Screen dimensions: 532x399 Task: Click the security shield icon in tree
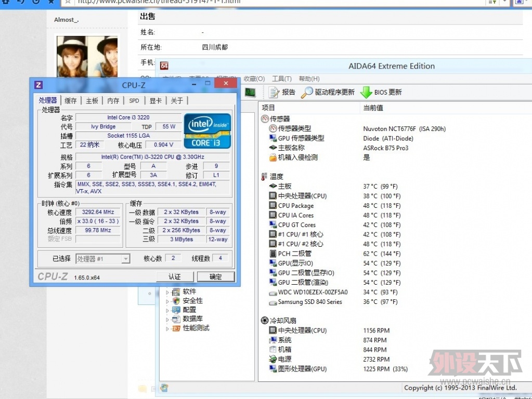click(x=176, y=301)
